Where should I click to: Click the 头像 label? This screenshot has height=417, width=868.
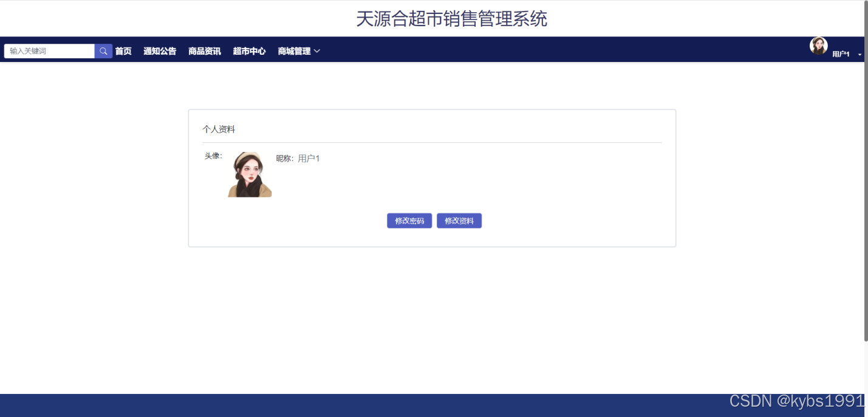coord(213,156)
